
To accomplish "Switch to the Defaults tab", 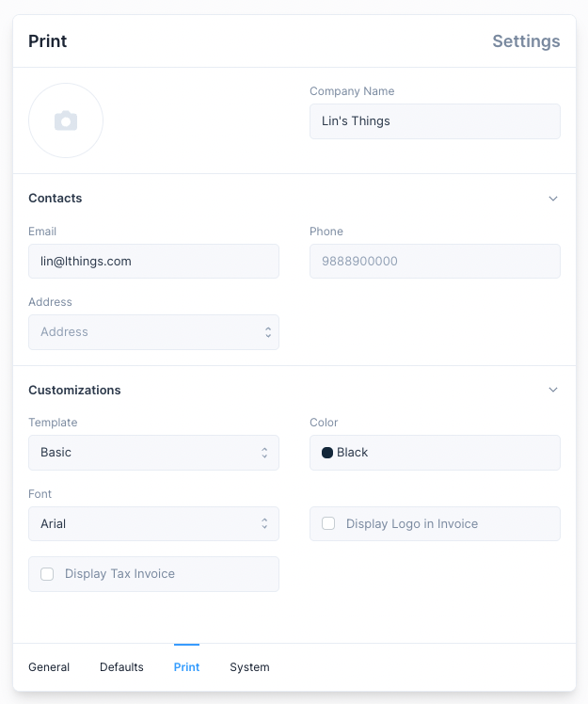I will click(x=121, y=667).
